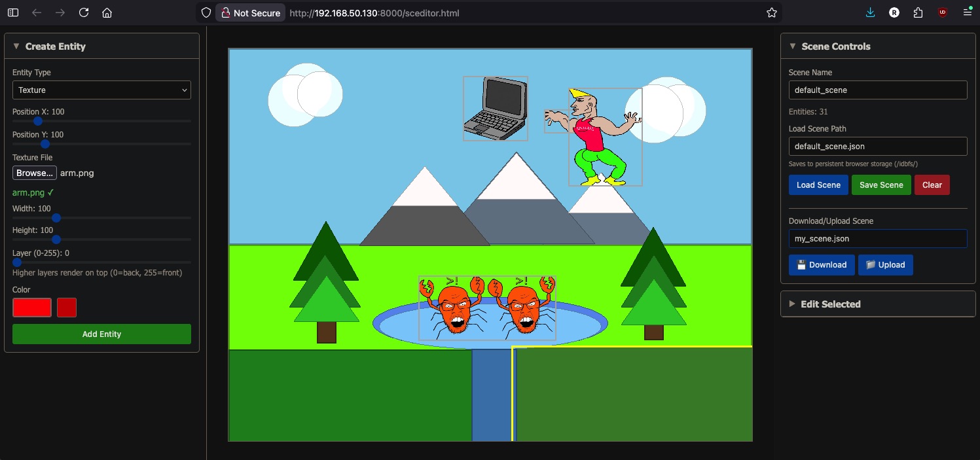The image size is (980, 460).
Task: Upload a scene file
Action: point(885,265)
